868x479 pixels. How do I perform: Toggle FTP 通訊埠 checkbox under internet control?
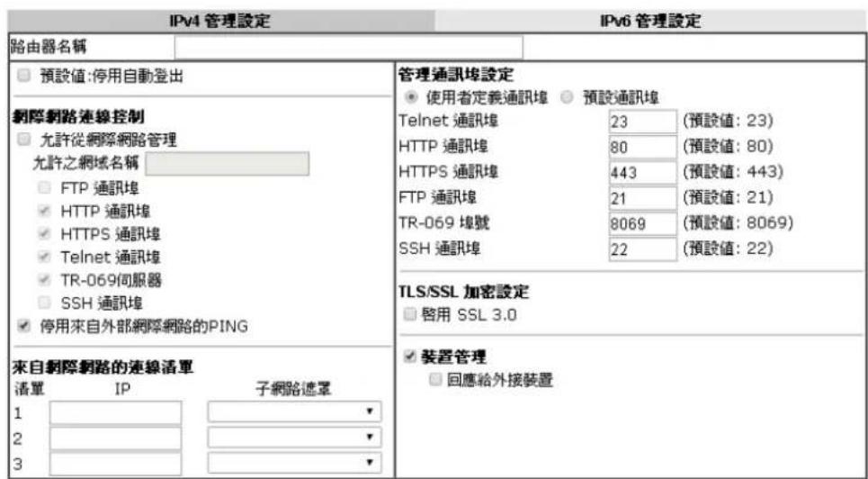[x=47, y=188]
